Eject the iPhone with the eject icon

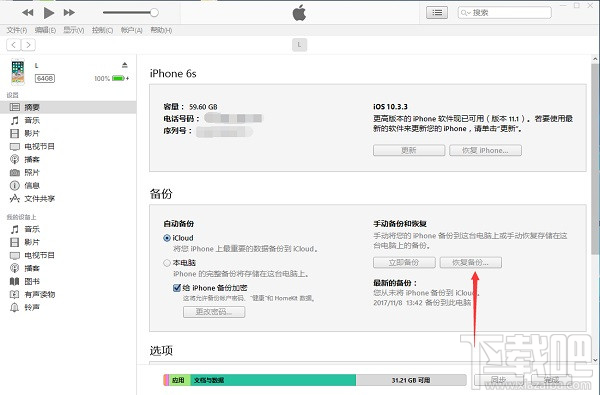(124, 65)
